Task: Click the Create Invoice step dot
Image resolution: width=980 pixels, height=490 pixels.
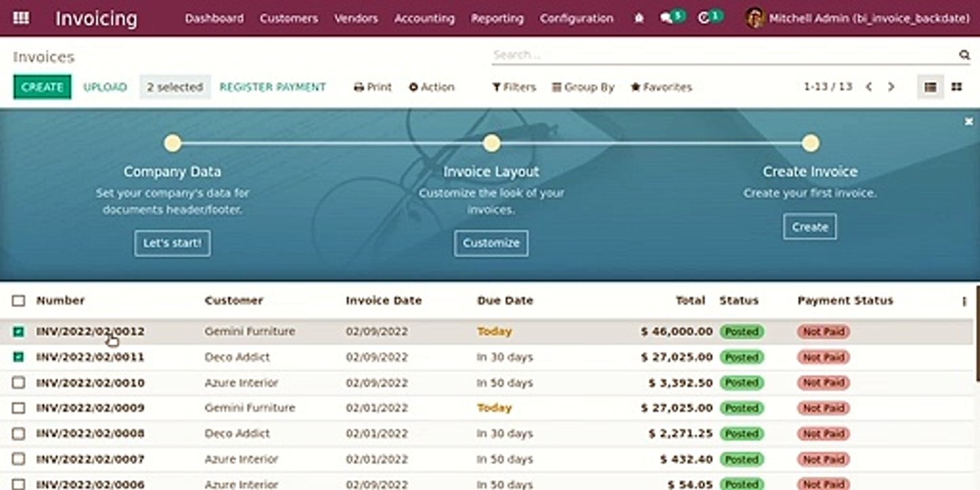Action: [x=810, y=143]
